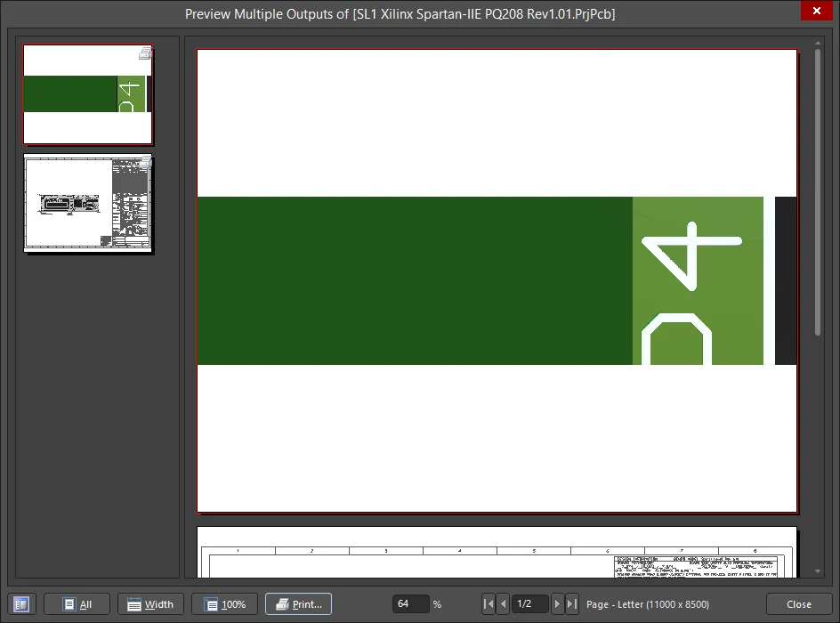Click the scroll-down arrow of preview scrollbar

pyautogui.click(x=818, y=571)
